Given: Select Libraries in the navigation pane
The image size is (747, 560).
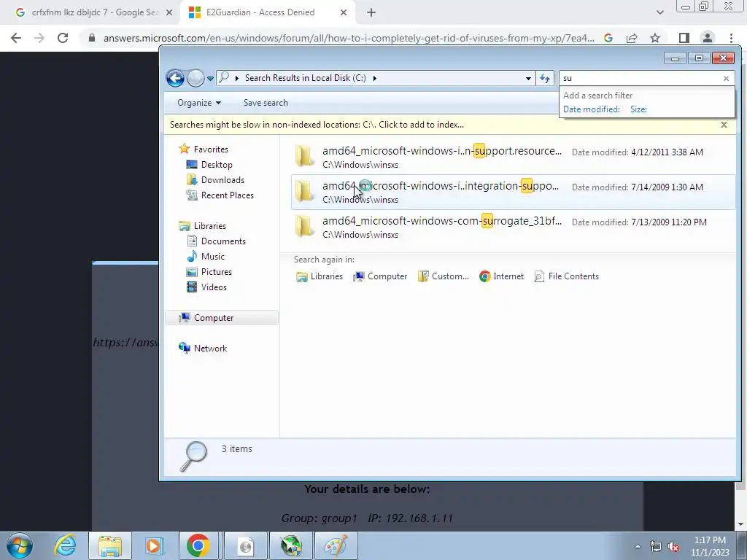Looking at the screenshot, I should [x=209, y=226].
